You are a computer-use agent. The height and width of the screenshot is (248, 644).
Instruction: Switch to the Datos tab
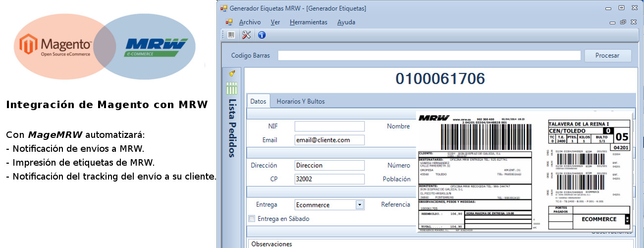coord(258,101)
